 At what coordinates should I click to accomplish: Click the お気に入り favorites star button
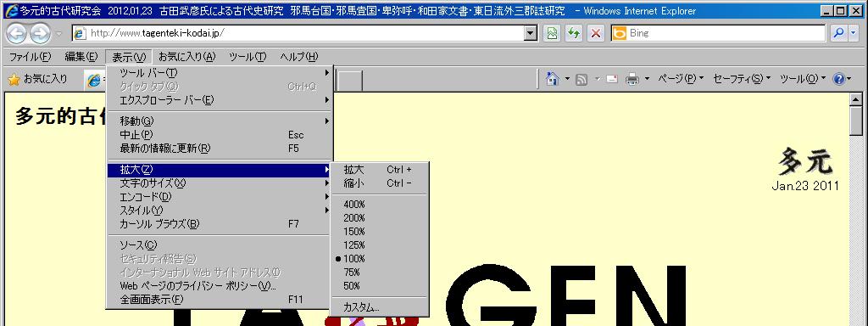(x=37, y=80)
